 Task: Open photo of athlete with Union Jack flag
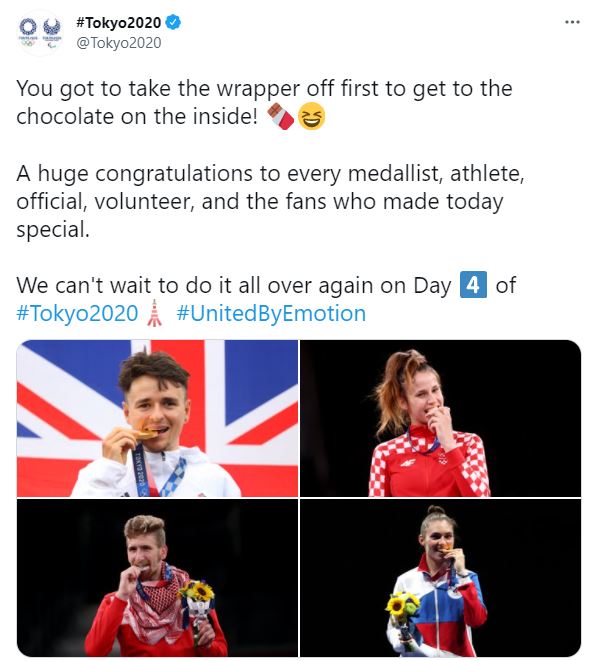click(157, 418)
